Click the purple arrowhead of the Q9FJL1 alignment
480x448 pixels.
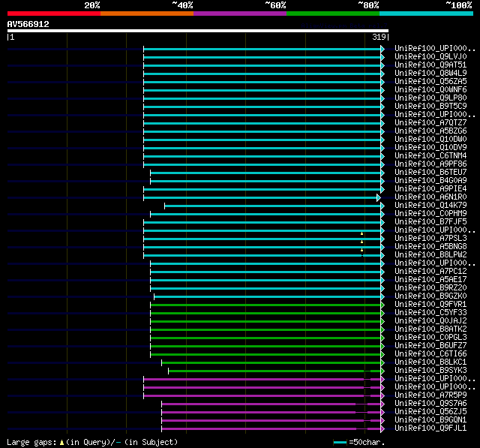coord(382,428)
